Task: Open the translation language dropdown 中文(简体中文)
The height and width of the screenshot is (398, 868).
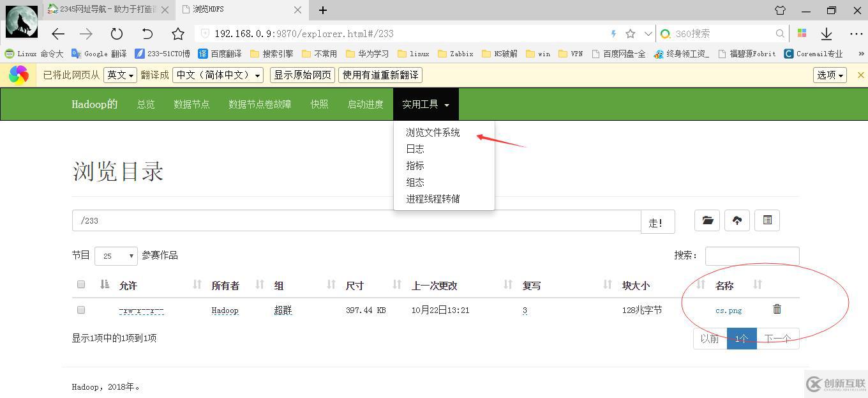Action: pos(218,75)
